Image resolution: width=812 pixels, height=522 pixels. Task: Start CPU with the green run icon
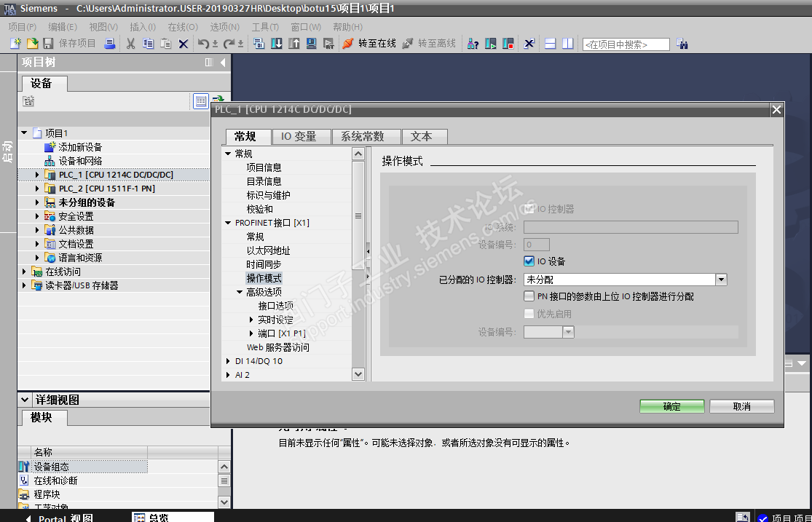(490, 44)
